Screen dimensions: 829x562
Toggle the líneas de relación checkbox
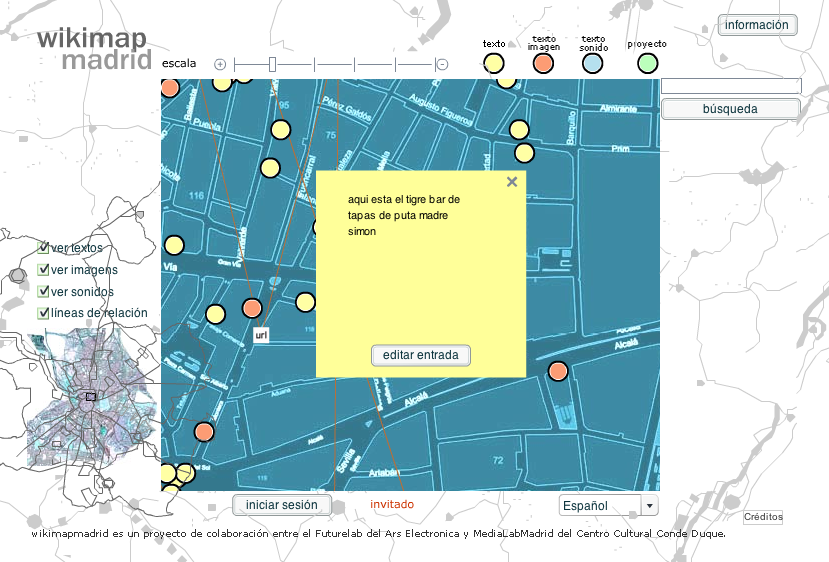click(x=43, y=313)
